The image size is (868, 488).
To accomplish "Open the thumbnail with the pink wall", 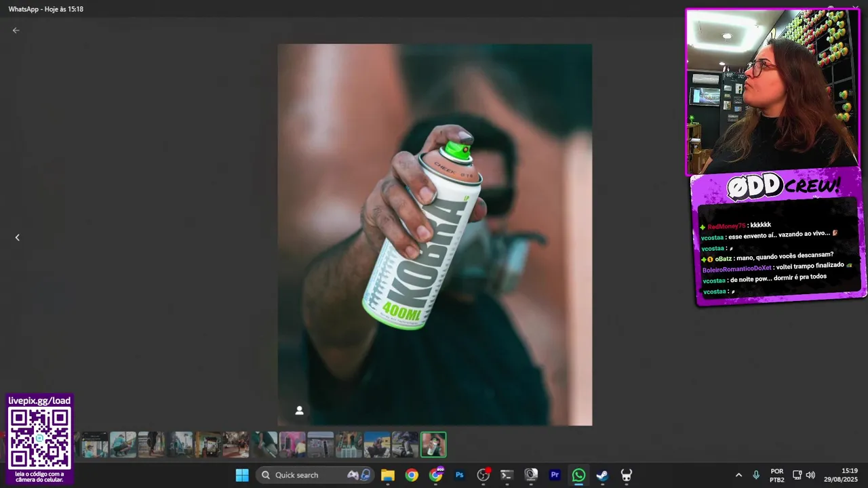I will pyautogui.click(x=292, y=445).
